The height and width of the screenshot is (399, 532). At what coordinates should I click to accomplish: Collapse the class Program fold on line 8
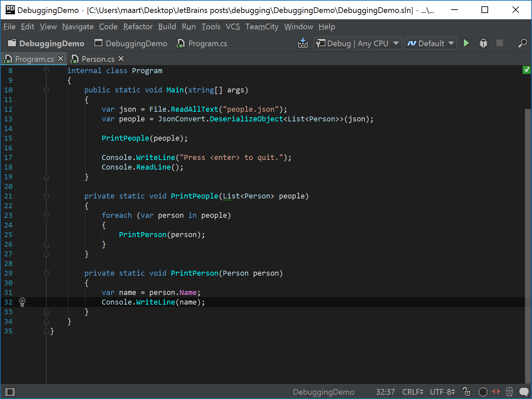(x=46, y=70)
